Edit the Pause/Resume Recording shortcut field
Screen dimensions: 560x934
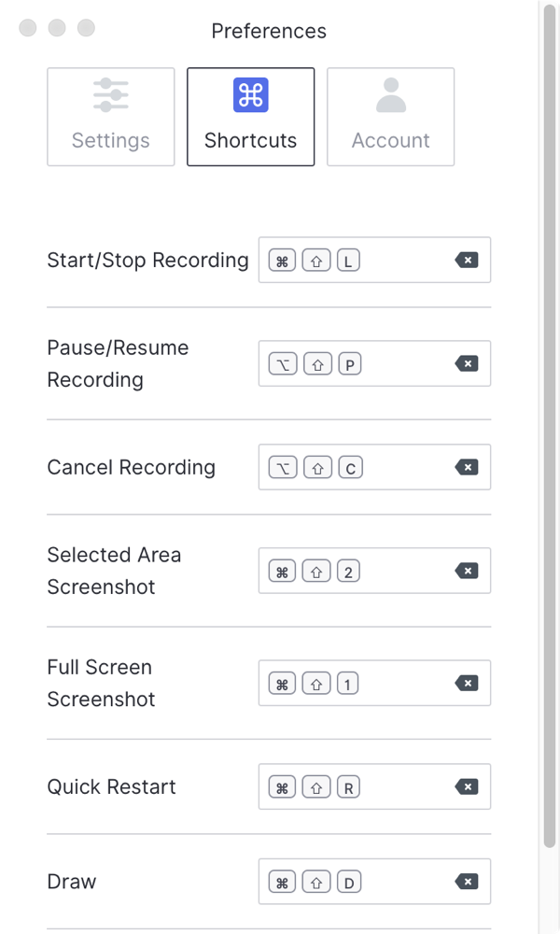click(401, 364)
